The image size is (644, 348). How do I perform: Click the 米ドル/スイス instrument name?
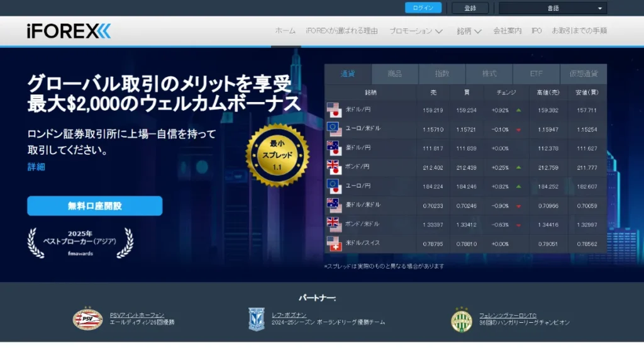pos(363,243)
